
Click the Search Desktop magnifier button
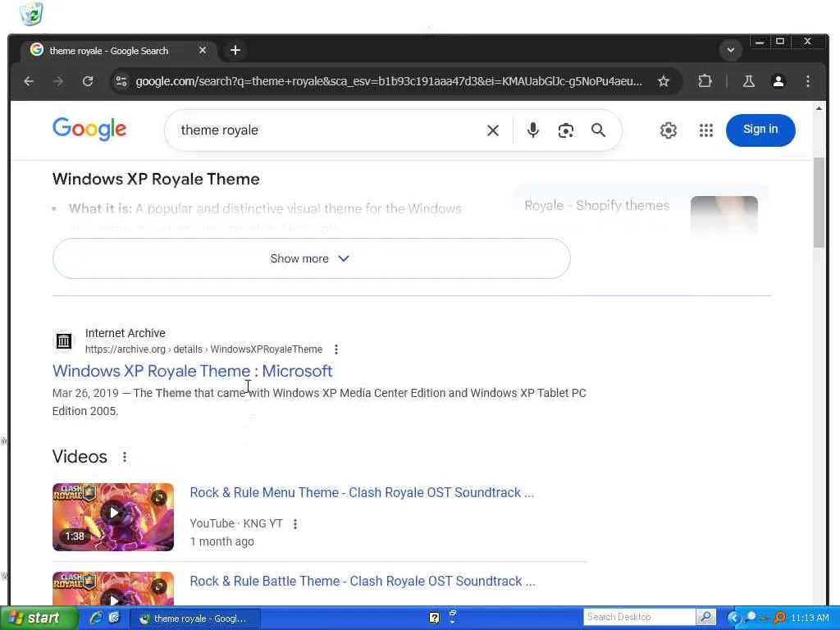[706, 617]
